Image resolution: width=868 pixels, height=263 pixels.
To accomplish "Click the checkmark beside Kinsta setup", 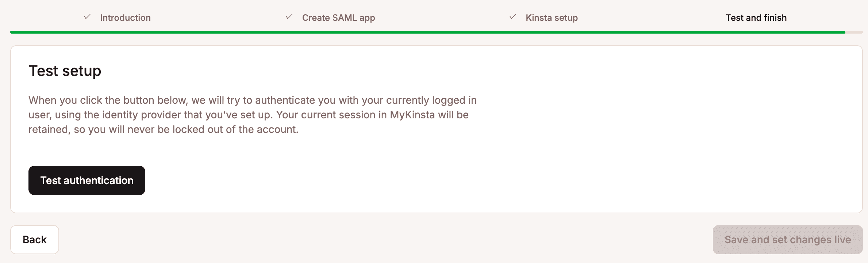I will 512,17.
